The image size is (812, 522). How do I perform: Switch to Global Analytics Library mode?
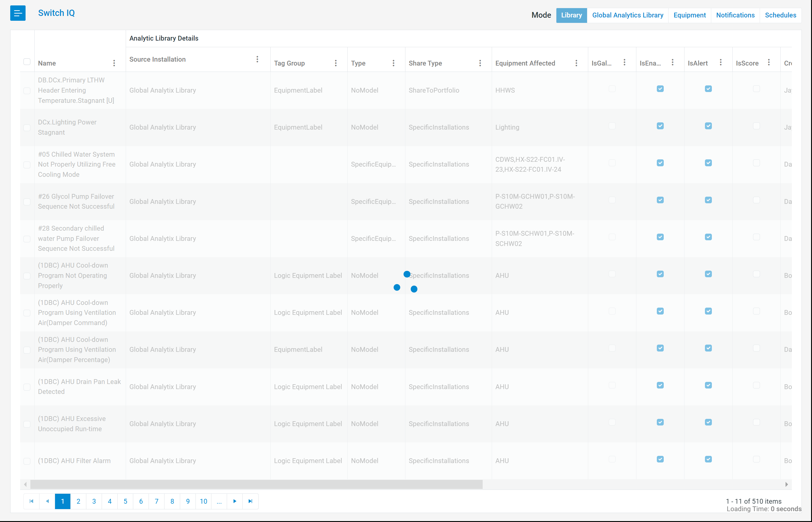627,15
